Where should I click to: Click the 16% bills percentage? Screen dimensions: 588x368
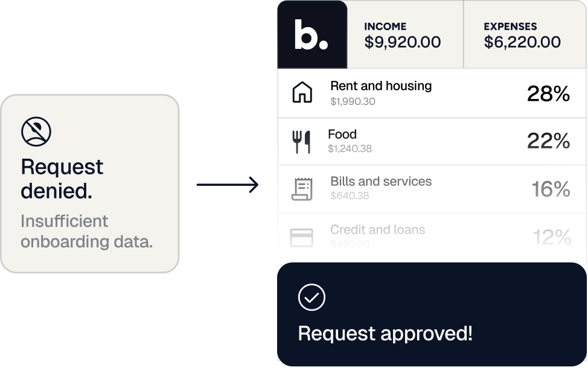point(551,189)
